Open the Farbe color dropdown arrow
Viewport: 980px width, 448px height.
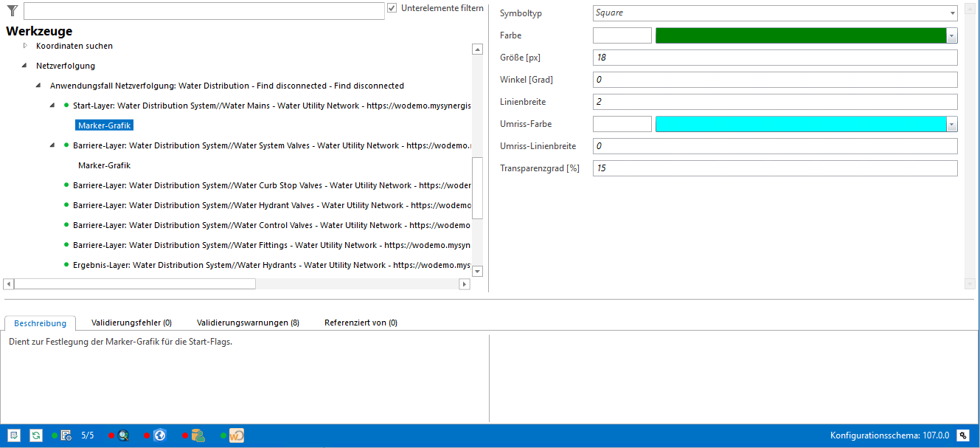coord(951,35)
